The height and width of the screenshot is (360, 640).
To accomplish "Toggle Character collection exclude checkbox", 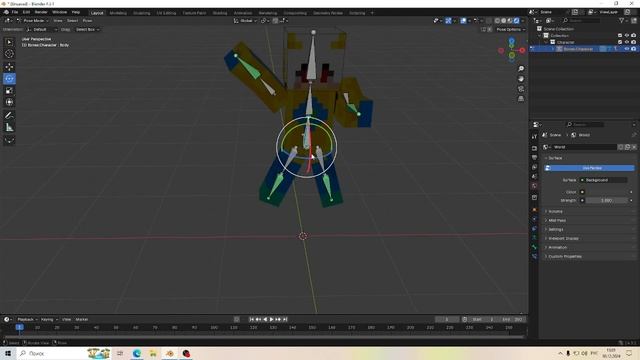I will tap(620, 42).
